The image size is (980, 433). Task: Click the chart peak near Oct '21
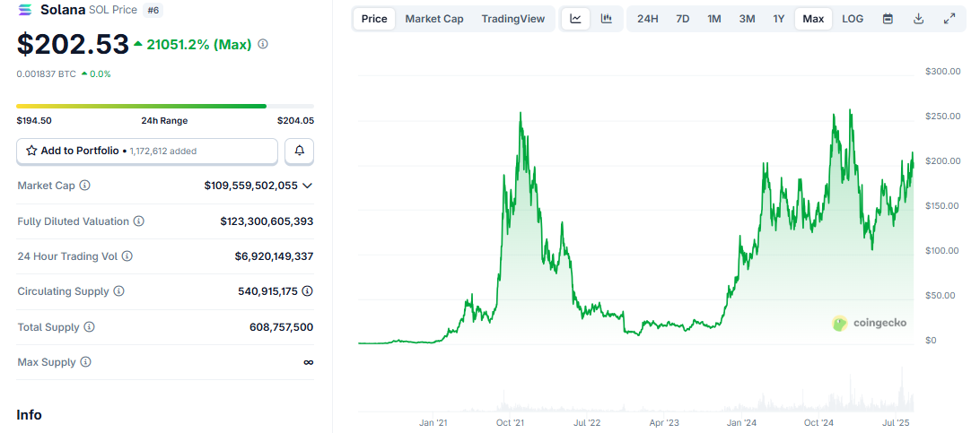(521, 114)
